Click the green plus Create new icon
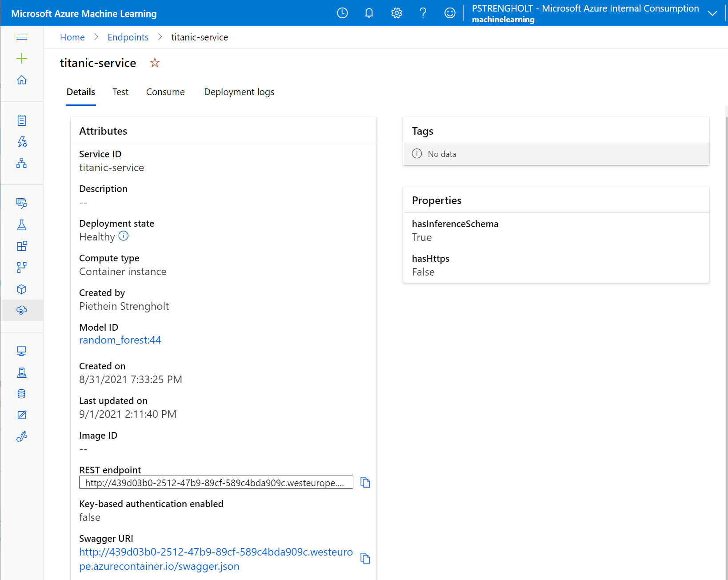This screenshot has width=728, height=580. [x=22, y=58]
